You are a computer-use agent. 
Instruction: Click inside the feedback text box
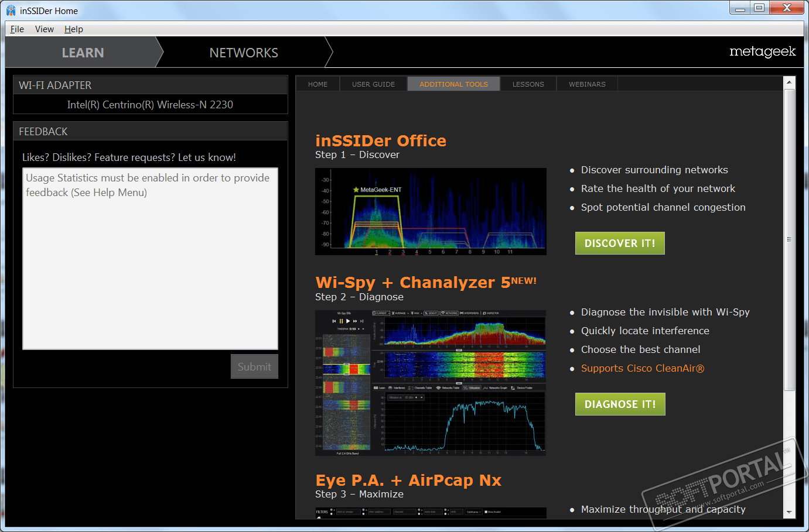point(150,259)
